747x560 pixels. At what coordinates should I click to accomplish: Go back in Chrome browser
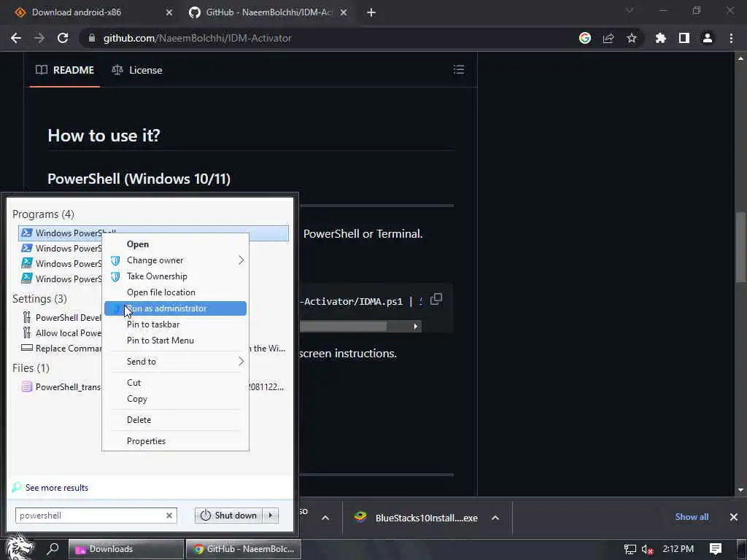16,38
